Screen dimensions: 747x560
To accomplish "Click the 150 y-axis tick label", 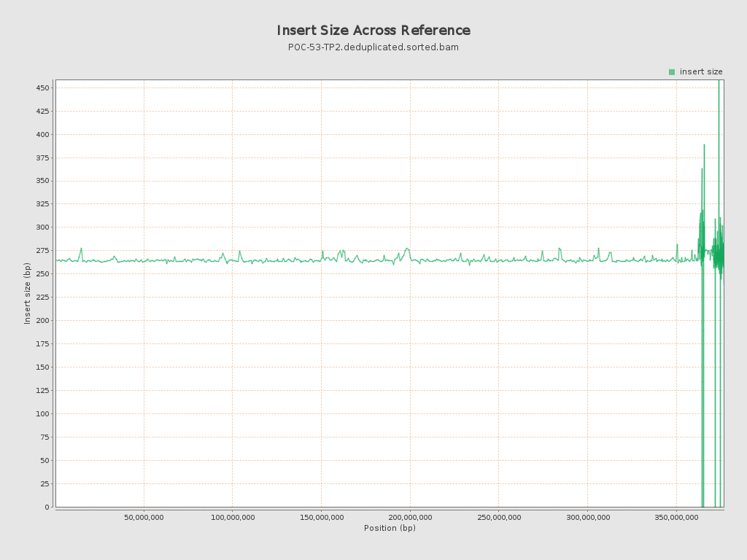I will click(42, 367).
